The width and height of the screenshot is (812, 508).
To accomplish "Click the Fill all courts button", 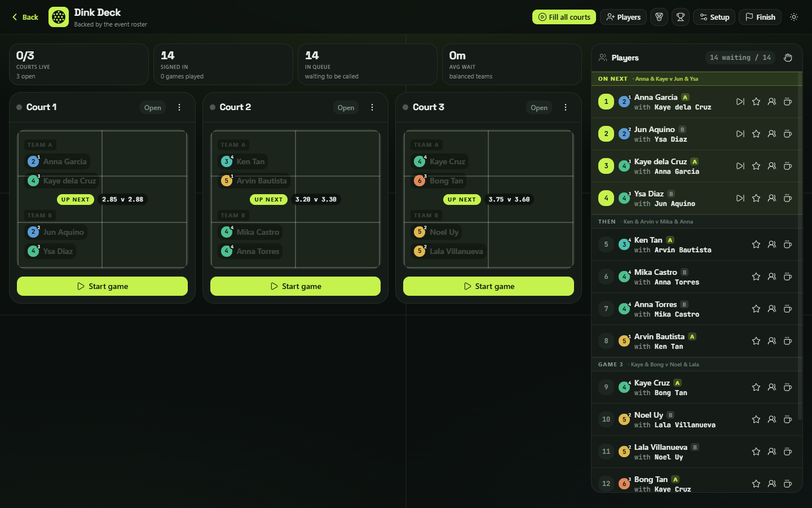I will 564,17.
